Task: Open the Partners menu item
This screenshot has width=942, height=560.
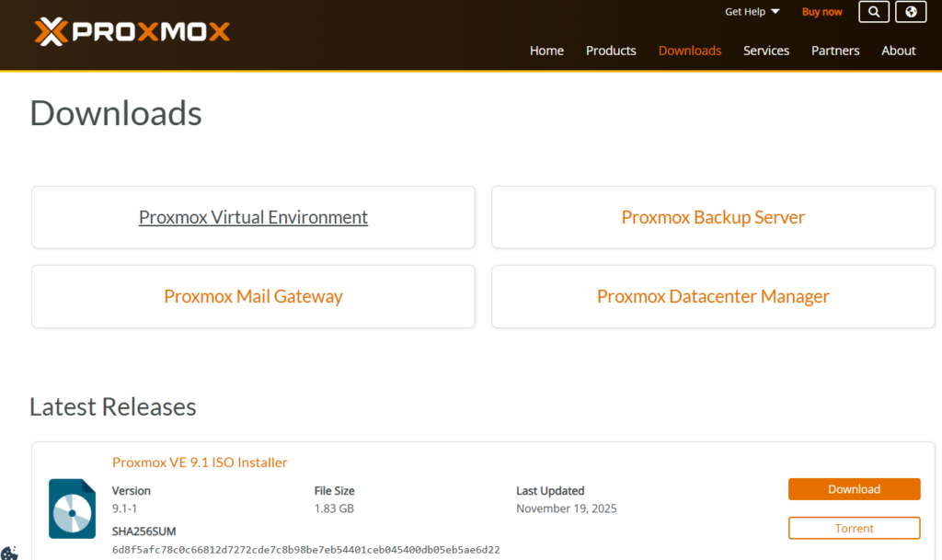Action: click(x=835, y=51)
